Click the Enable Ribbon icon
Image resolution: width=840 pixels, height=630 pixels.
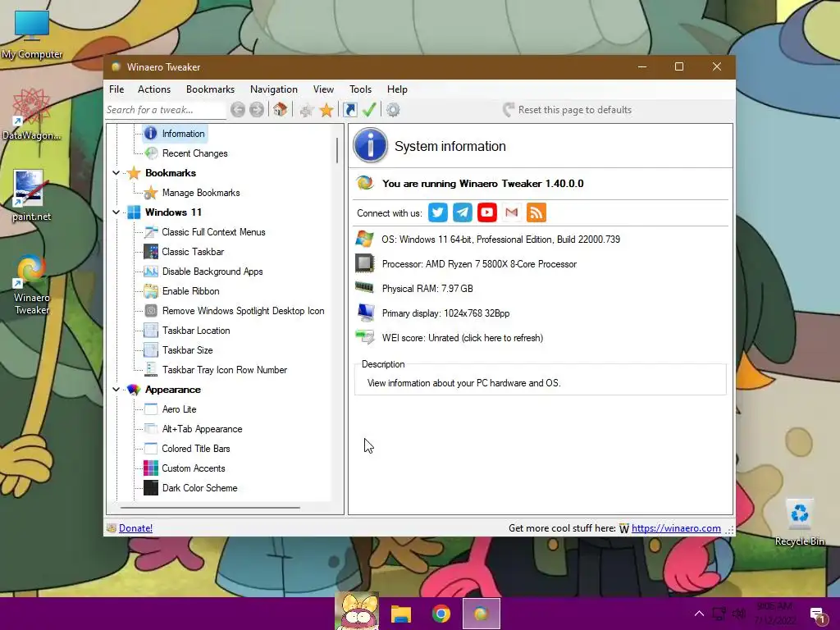[151, 291]
